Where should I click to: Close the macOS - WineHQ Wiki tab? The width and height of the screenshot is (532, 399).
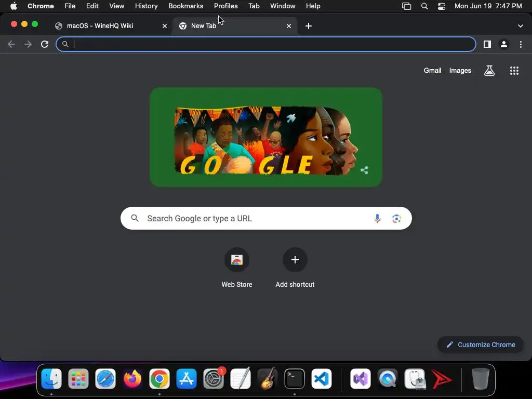(x=165, y=26)
